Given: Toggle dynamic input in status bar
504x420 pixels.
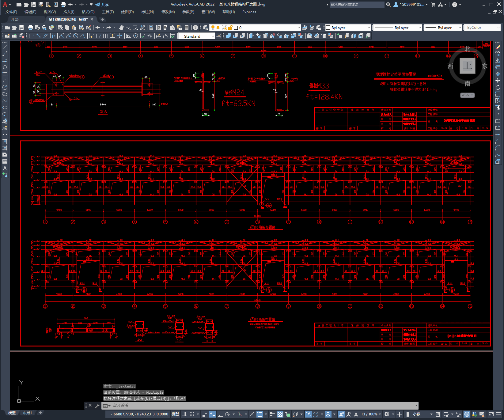Looking at the screenshot, I should (212, 414).
